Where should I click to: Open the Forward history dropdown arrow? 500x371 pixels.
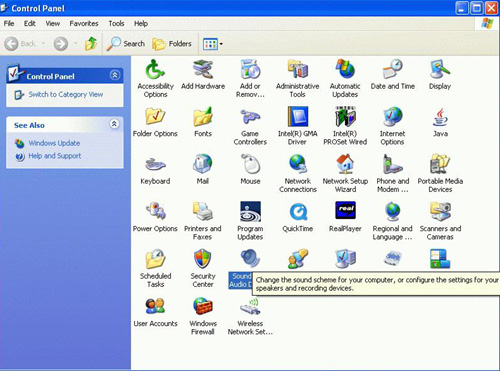tap(75, 44)
